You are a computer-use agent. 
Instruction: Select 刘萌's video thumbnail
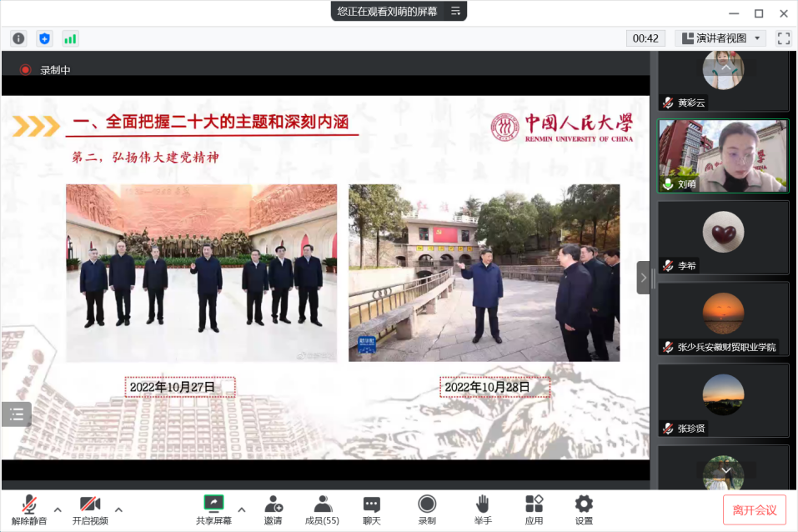(722, 156)
